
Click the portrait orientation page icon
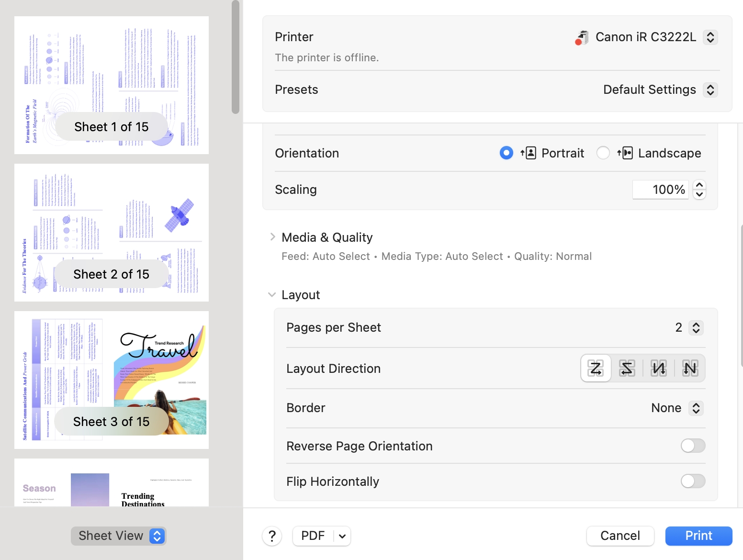tap(528, 153)
